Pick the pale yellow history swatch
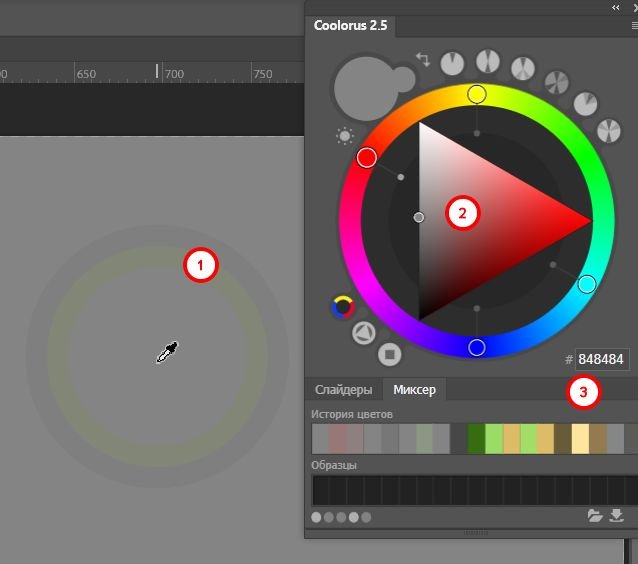This screenshot has width=638, height=564. click(x=580, y=439)
